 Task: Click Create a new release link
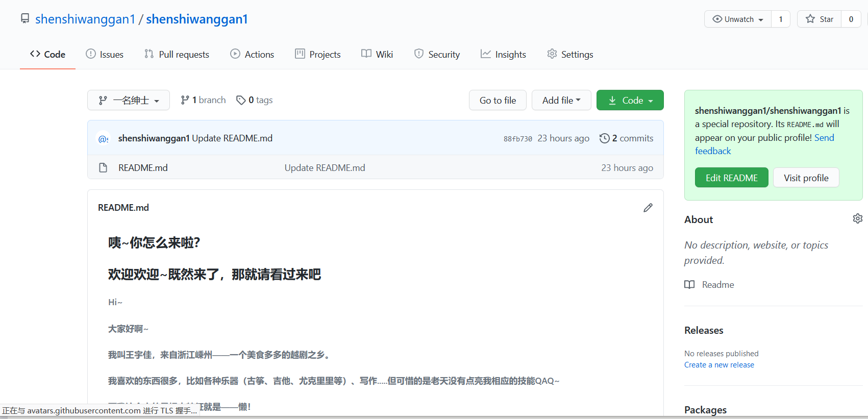point(720,365)
